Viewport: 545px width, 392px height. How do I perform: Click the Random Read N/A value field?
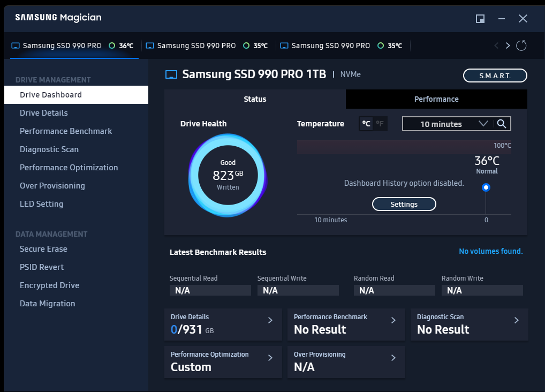pos(395,290)
